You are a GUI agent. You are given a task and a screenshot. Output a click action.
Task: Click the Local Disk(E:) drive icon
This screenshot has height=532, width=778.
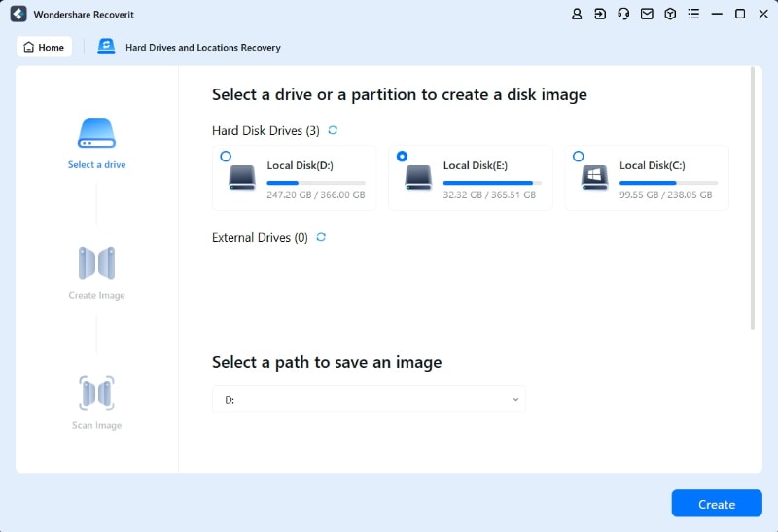418,177
